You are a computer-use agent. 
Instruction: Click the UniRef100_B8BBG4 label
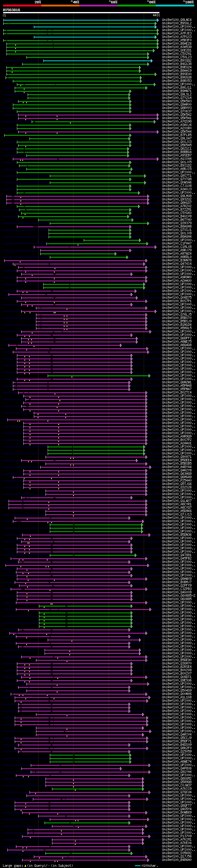point(177,152)
